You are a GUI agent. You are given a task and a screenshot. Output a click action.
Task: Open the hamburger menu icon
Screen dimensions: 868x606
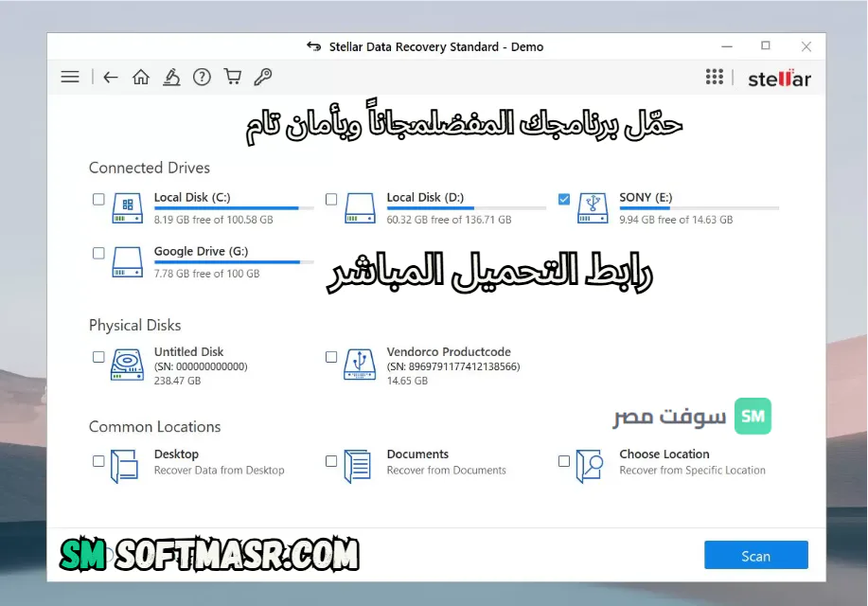70,77
